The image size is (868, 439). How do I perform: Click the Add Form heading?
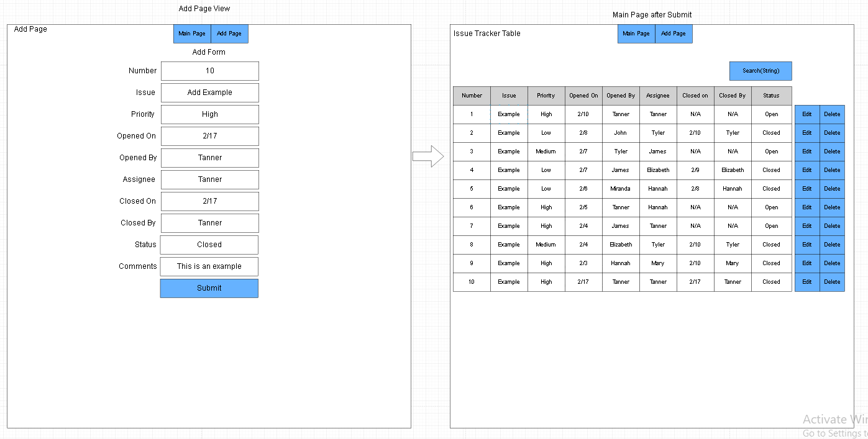point(209,52)
